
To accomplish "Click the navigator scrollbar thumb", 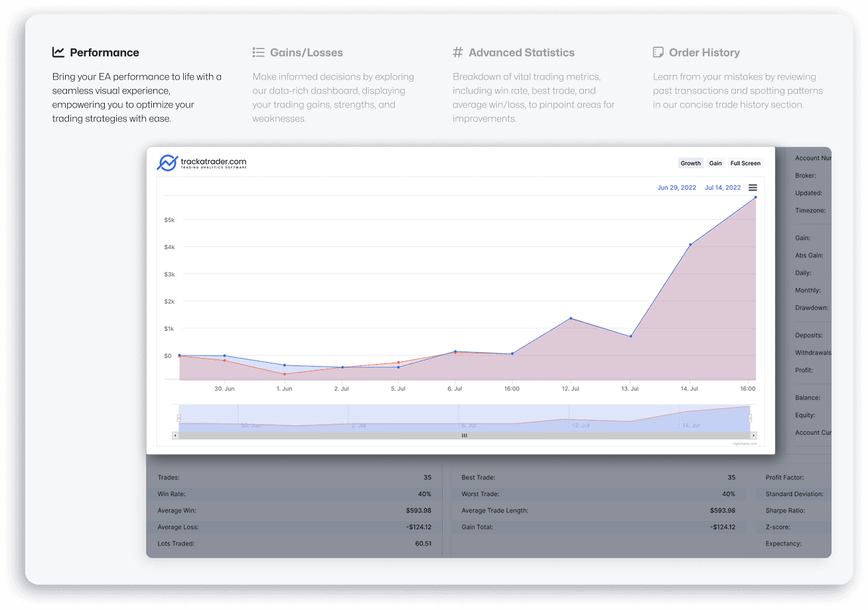I will [464, 435].
